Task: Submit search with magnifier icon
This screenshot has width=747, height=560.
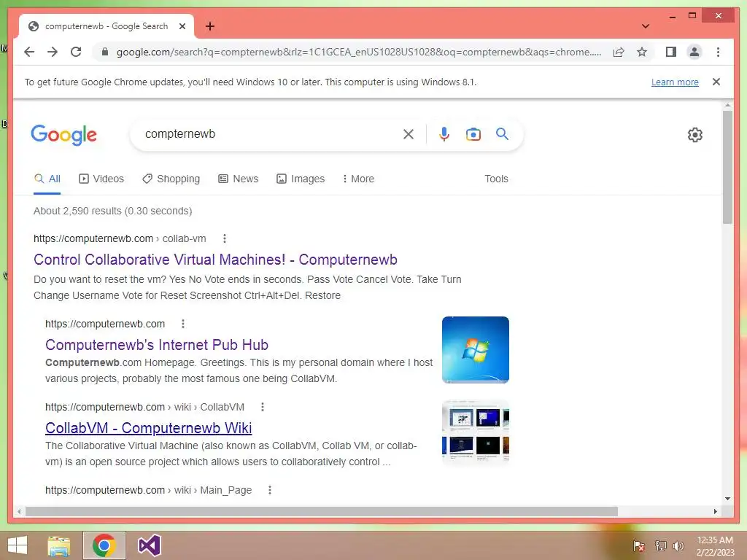Action: click(502, 134)
